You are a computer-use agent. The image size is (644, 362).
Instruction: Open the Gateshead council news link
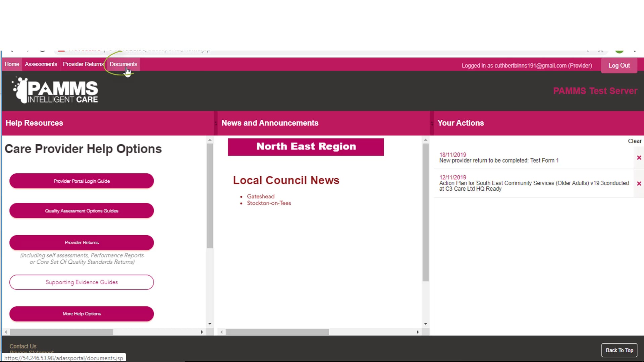tap(261, 196)
